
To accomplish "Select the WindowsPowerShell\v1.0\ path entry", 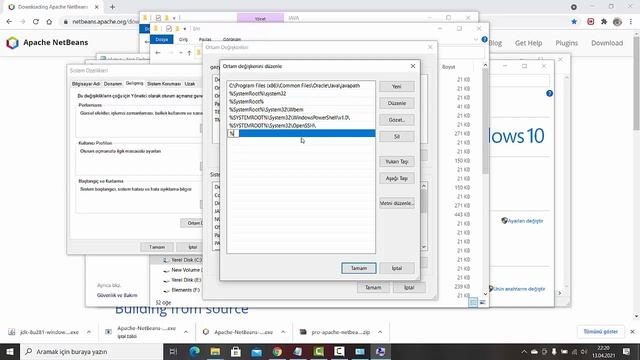I will pyautogui.click(x=301, y=118).
